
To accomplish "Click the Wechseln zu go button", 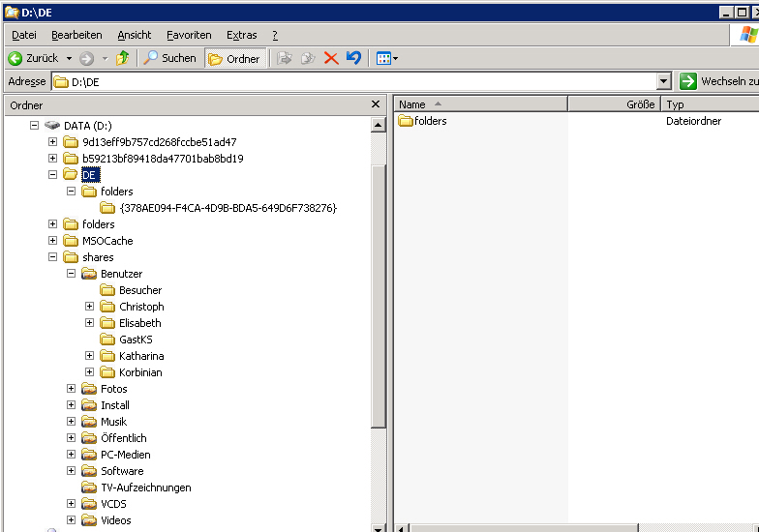I will pos(718,81).
